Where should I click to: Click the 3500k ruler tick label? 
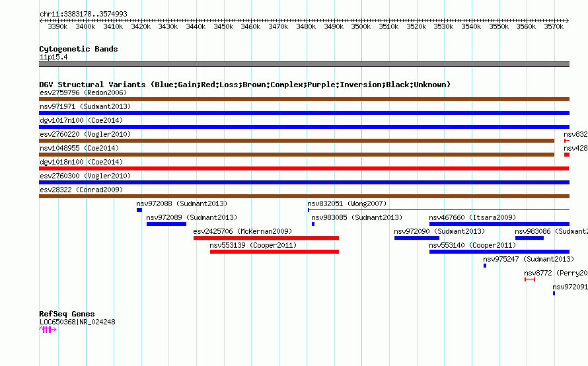click(361, 27)
